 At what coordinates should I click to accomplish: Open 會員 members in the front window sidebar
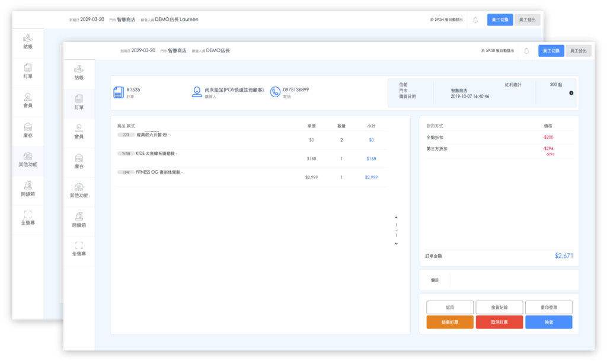click(79, 132)
